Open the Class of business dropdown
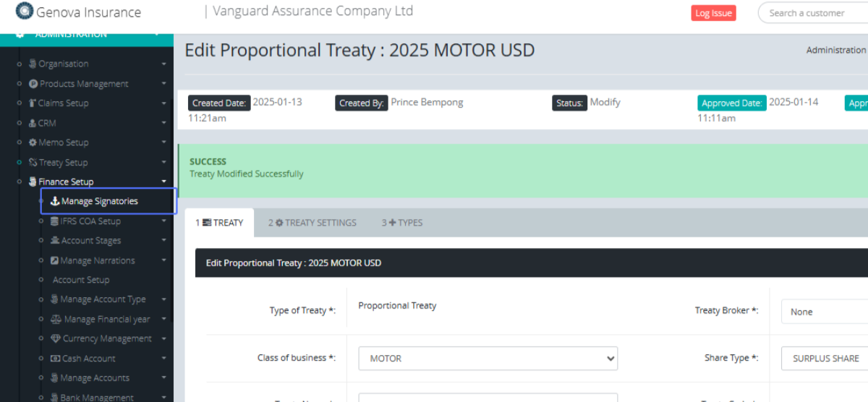This screenshot has height=402, width=868. pyautogui.click(x=488, y=359)
